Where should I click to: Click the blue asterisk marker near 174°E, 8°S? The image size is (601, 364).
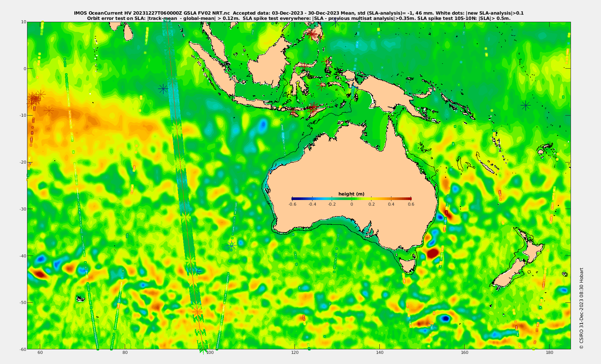coord(525,105)
